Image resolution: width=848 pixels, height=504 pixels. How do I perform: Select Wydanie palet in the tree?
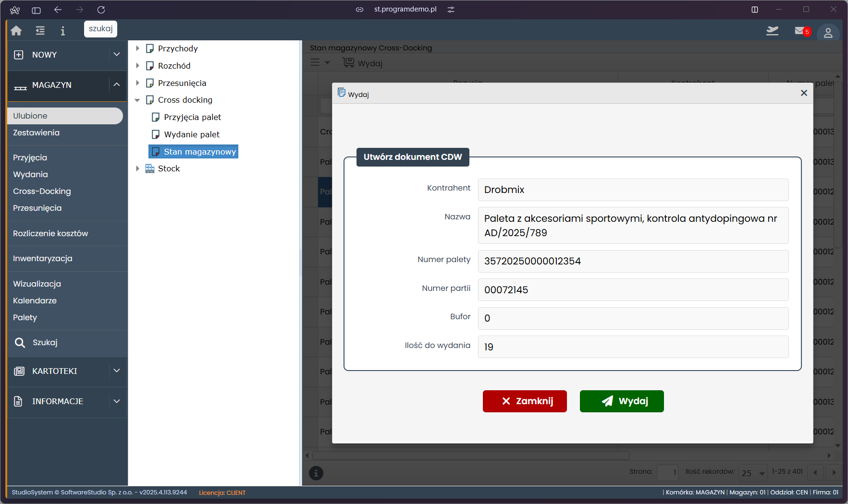192,134
